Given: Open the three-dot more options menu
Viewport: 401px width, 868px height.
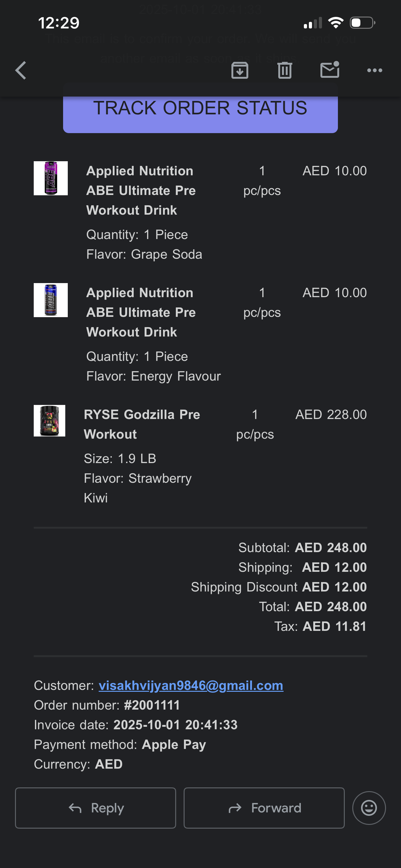Looking at the screenshot, I should tap(374, 70).
